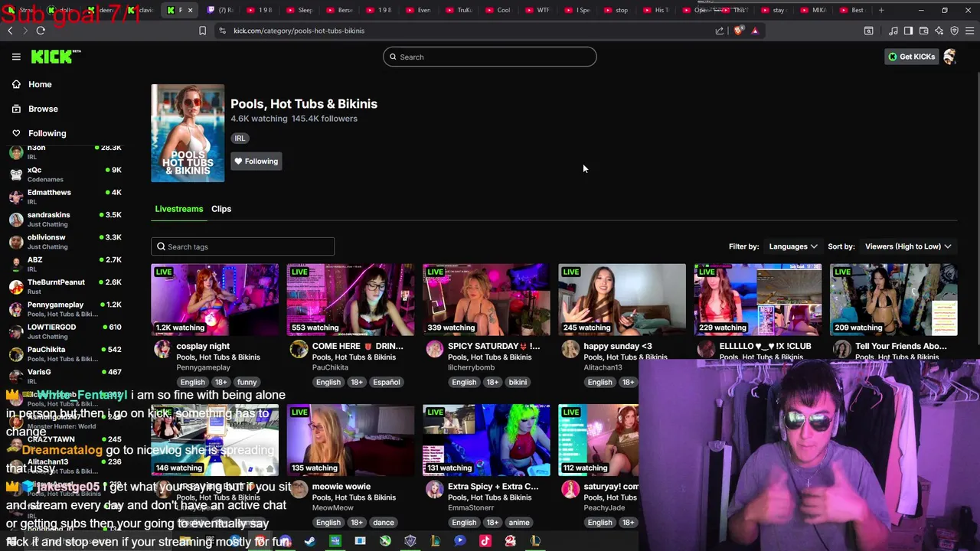This screenshot has height=551, width=980.
Task: Open the Xbox app in taskbar
Action: (385, 541)
